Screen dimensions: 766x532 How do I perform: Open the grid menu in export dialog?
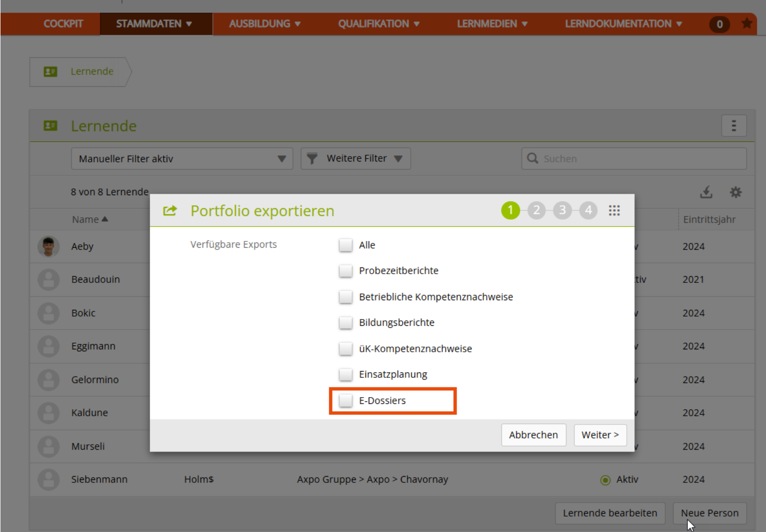[614, 211]
